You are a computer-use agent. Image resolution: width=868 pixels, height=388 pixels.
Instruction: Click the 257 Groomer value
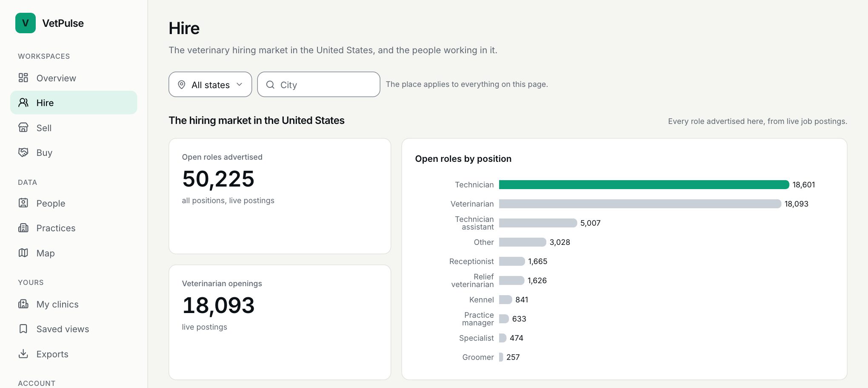click(513, 357)
